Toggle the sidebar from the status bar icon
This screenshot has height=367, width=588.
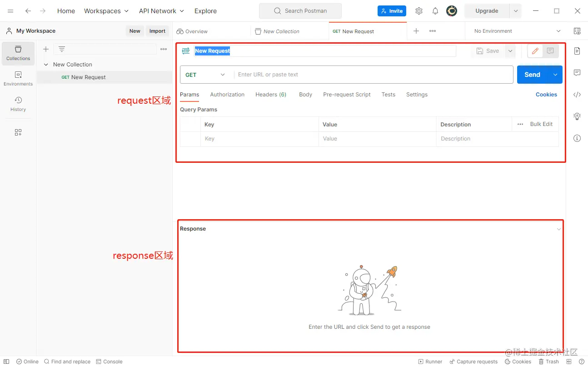[x=6, y=362]
